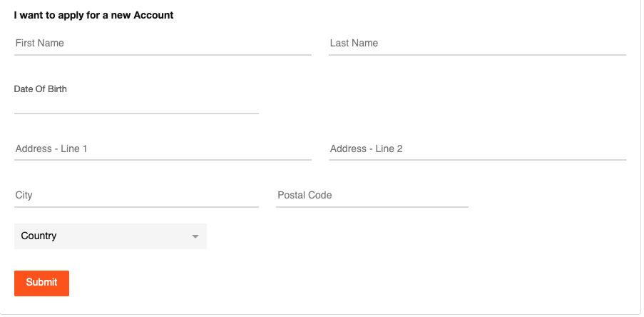Place cursor in Address - Line 2
Screen dimensions: 644x317
click(477, 149)
